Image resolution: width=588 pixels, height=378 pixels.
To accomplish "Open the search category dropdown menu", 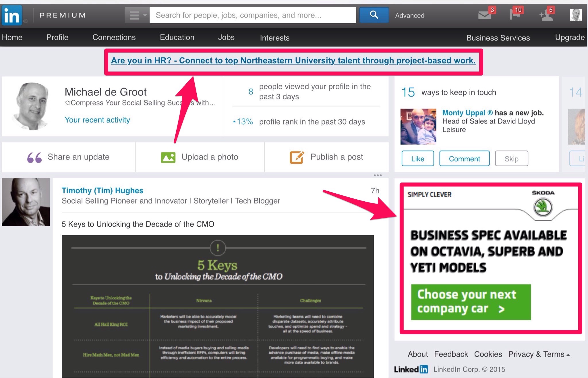I will click(137, 15).
